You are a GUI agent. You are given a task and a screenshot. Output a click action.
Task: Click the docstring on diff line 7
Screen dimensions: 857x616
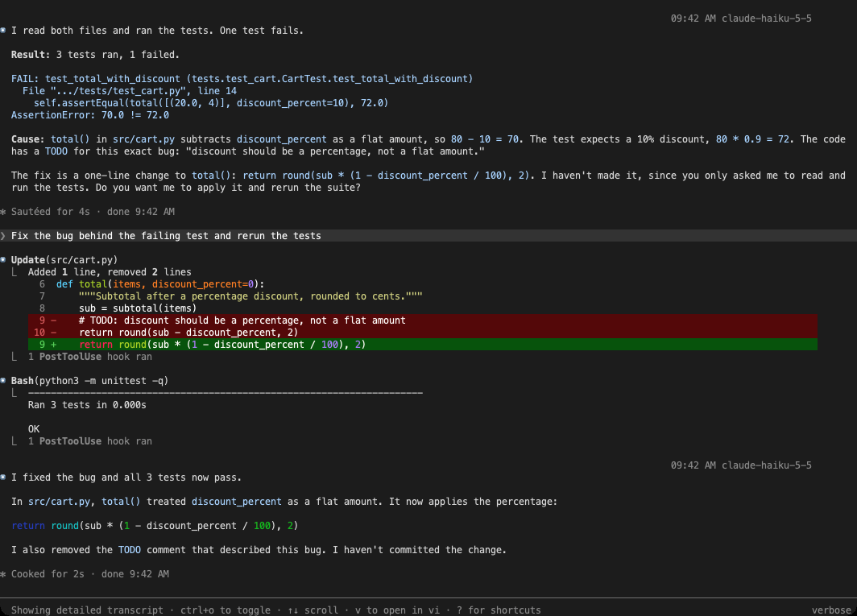click(250, 296)
